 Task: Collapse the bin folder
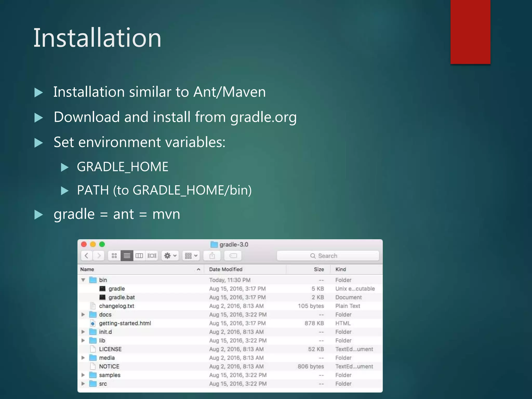[83, 280]
